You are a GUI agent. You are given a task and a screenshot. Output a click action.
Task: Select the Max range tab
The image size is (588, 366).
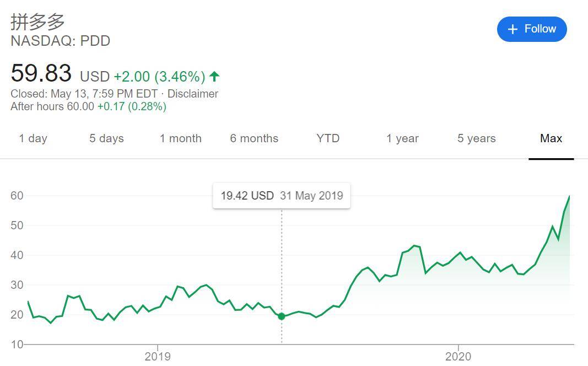coord(551,138)
